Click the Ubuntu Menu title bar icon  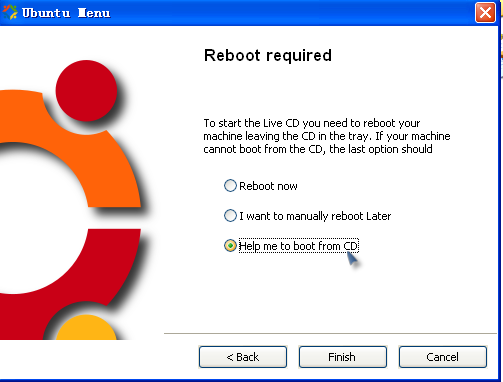click(x=10, y=12)
